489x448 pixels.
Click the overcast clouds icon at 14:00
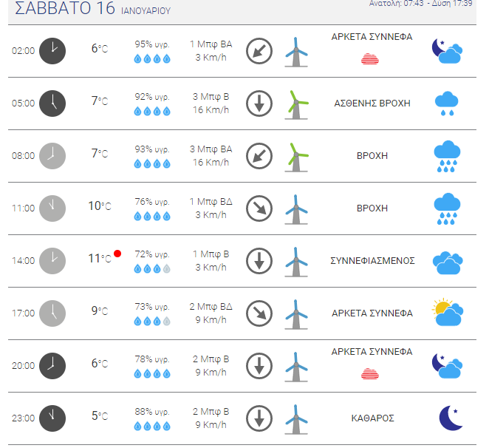pyautogui.click(x=448, y=262)
